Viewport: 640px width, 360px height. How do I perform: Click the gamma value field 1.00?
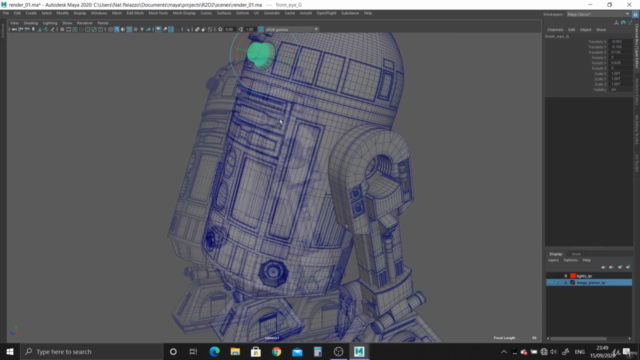click(x=250, y=29)
